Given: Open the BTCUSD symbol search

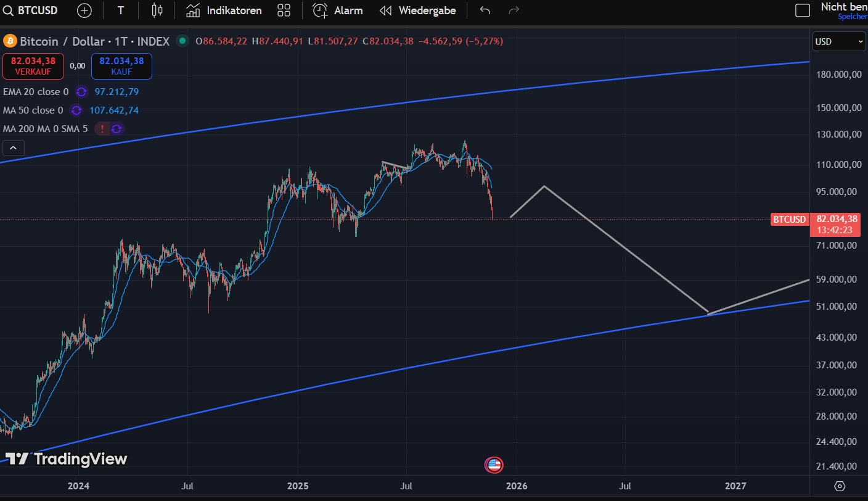Looking at the screenshot, I should [31, 10].
